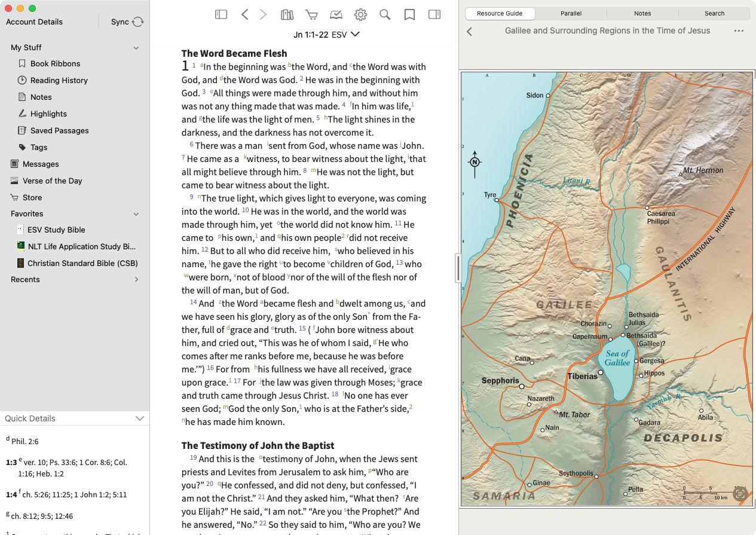This screenshot has height=535, width=756.
Task: Click the Sync refresh icon
Action: pos(138,22)
